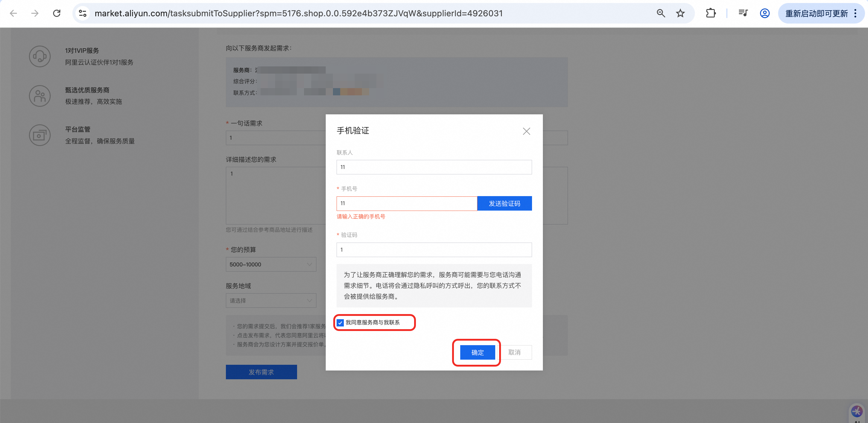Screen dimensions: 868x423
Task: Click the browser forward arrow
Action: (x=35, y=13)
